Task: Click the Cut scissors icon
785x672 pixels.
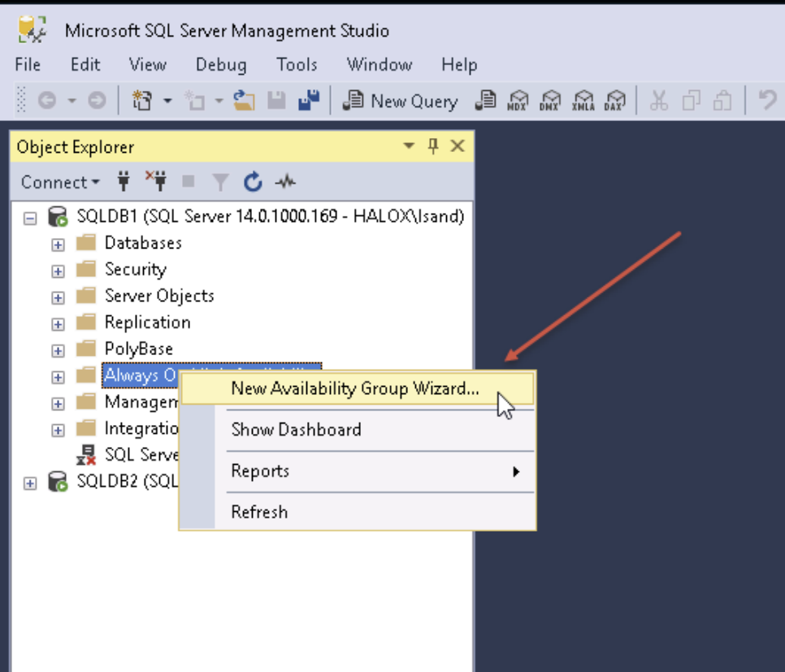Action: (659, 101)
